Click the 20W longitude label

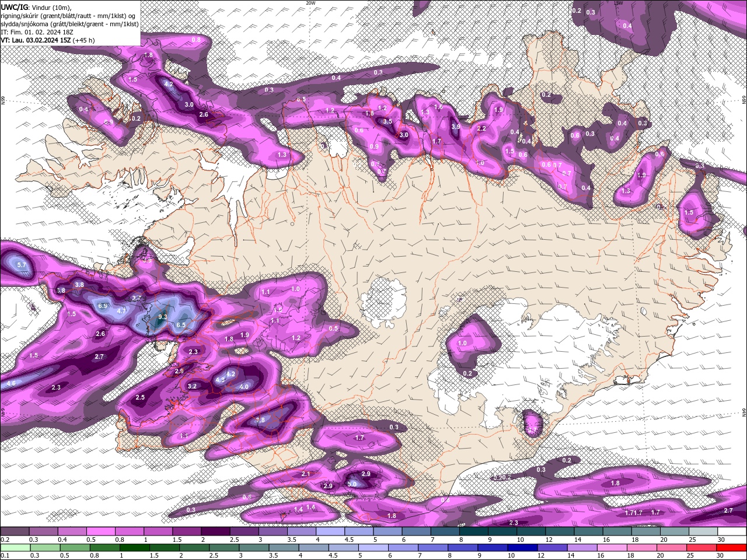[310, 3]
